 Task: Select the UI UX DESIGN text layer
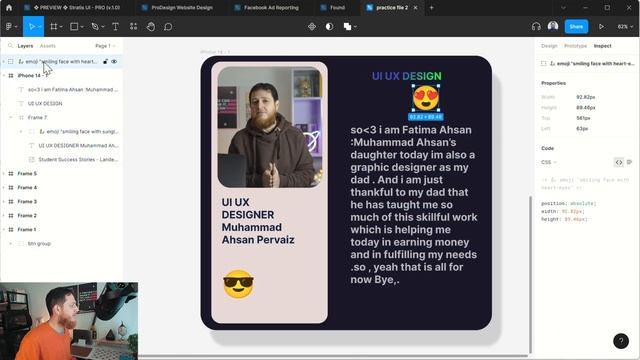coord(45,104)
